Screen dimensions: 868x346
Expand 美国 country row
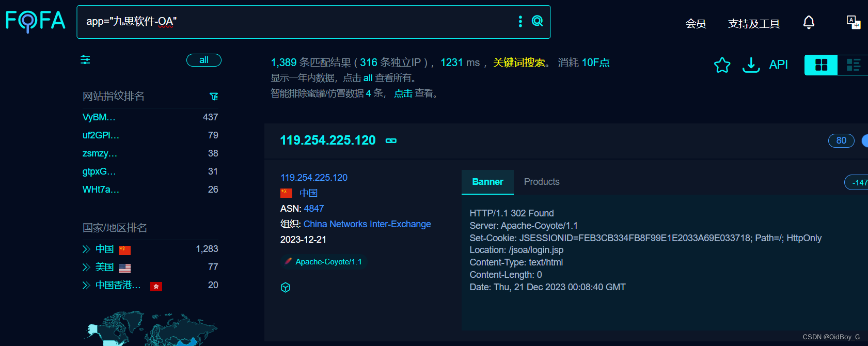[x=86, y=268]
